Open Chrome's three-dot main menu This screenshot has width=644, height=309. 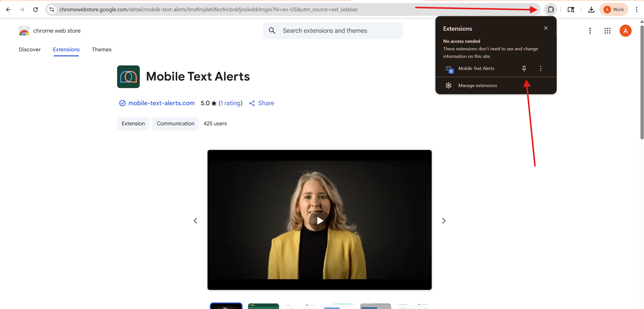coord(637,10)
